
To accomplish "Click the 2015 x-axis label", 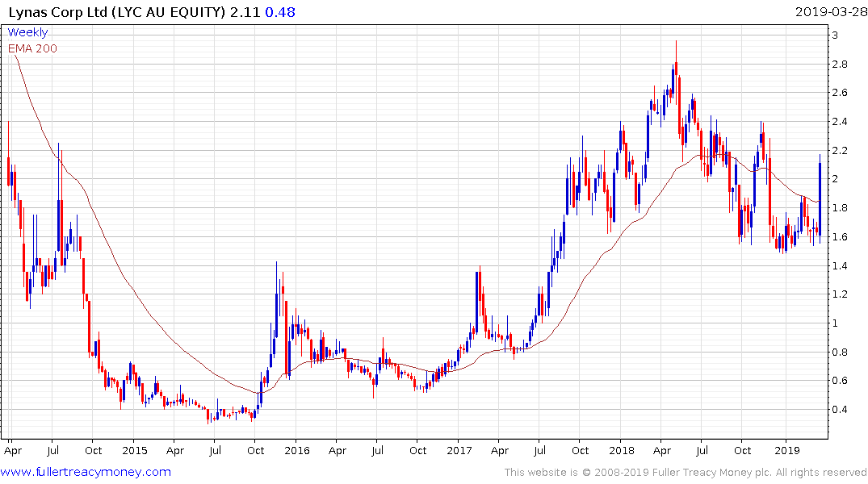I will (135, 450).
